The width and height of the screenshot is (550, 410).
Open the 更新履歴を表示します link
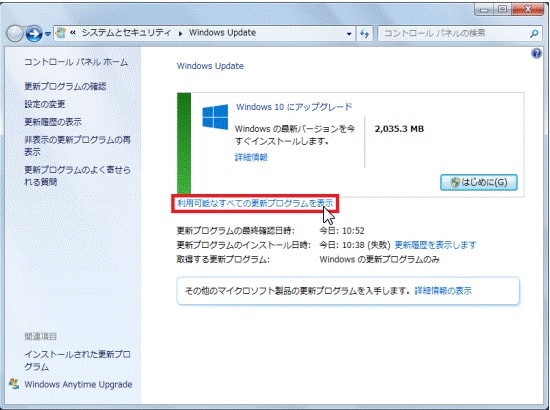[435, 245]
